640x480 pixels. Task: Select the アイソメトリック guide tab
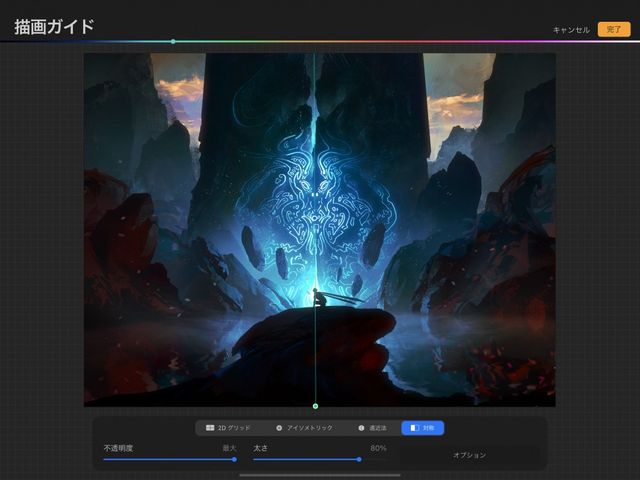click(x=304, y=428)
